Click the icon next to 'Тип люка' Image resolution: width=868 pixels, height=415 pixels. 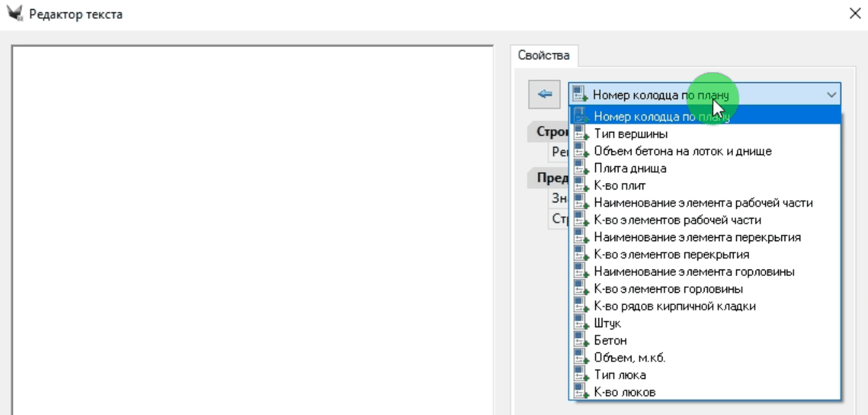tap(580, 375)
